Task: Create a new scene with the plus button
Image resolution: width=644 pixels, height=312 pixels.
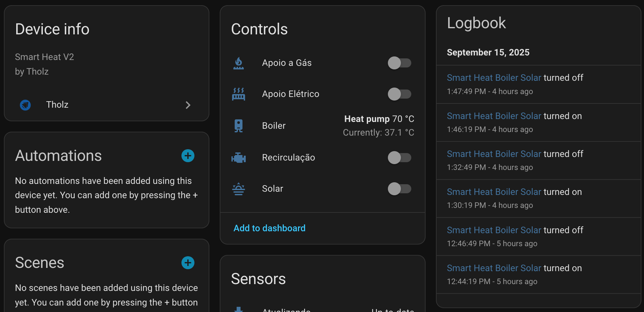Action: pos(188,263)
